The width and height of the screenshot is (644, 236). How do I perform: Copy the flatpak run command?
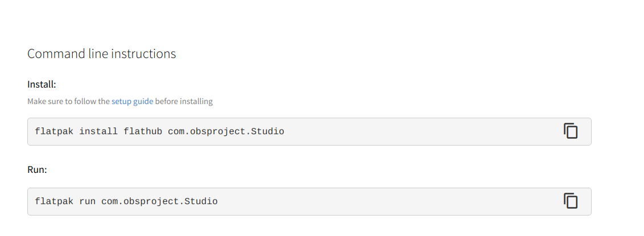tap(571, 201)
